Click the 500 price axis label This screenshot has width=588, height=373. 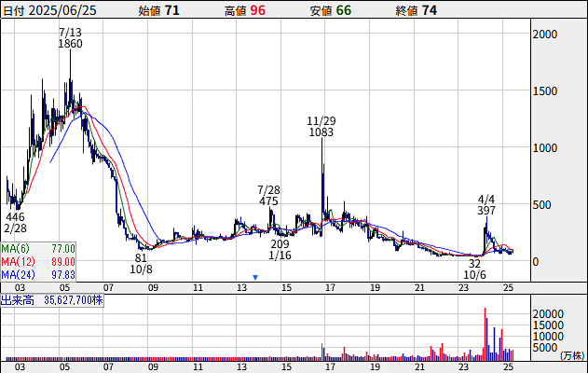tap(542, 205)
